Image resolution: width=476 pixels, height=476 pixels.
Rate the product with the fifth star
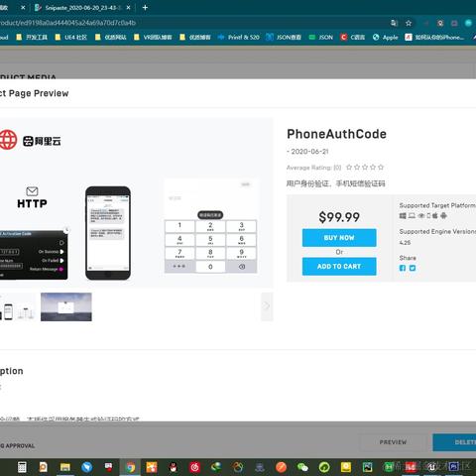point(381,168)
